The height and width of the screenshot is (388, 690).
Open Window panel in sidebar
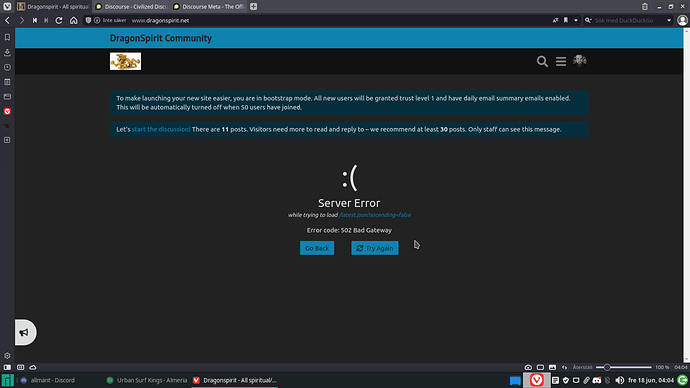(x=7, y=96)
